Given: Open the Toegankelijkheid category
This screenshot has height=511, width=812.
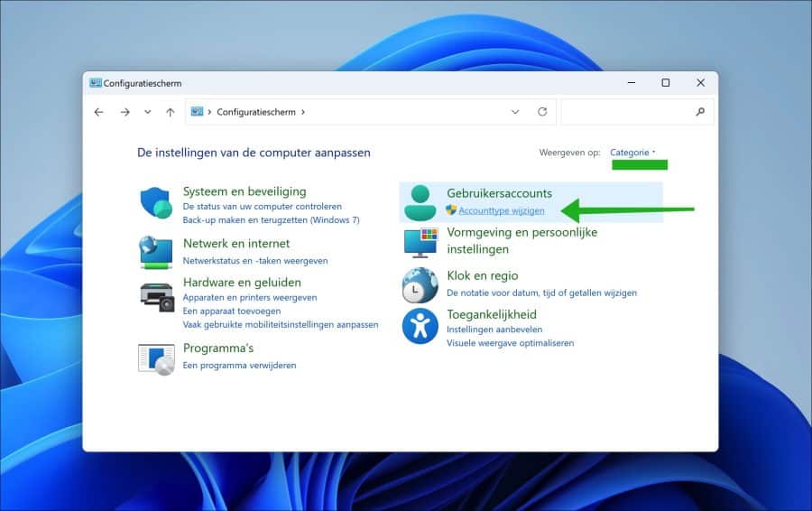Looking at the screenshot, I should (492, 314).
